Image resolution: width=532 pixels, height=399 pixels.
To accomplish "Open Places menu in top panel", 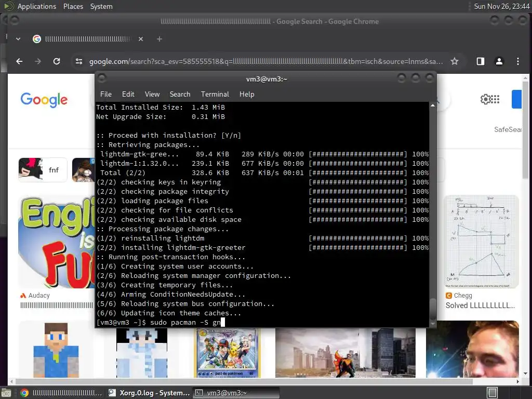I will (x=73, y=6).
